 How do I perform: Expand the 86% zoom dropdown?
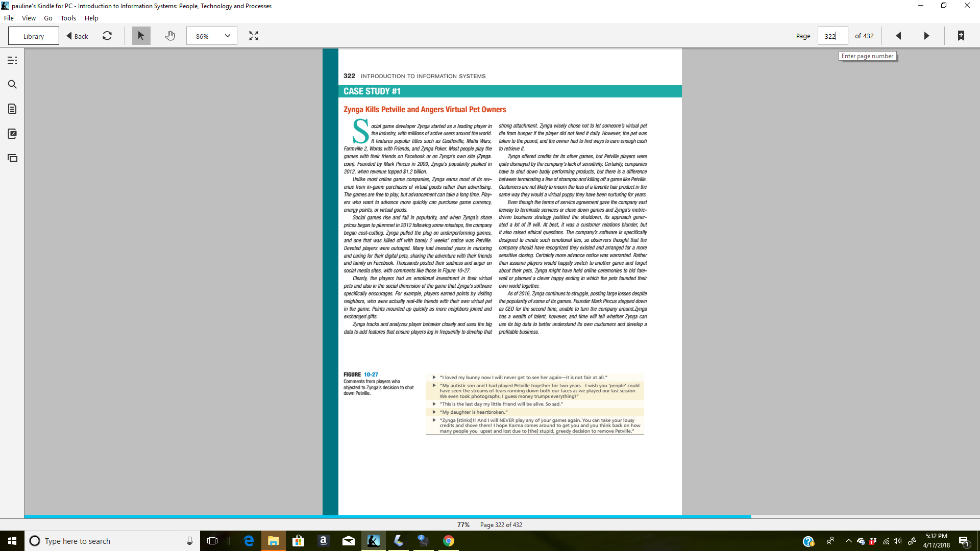pyautogui.click(x=227, y=36)
